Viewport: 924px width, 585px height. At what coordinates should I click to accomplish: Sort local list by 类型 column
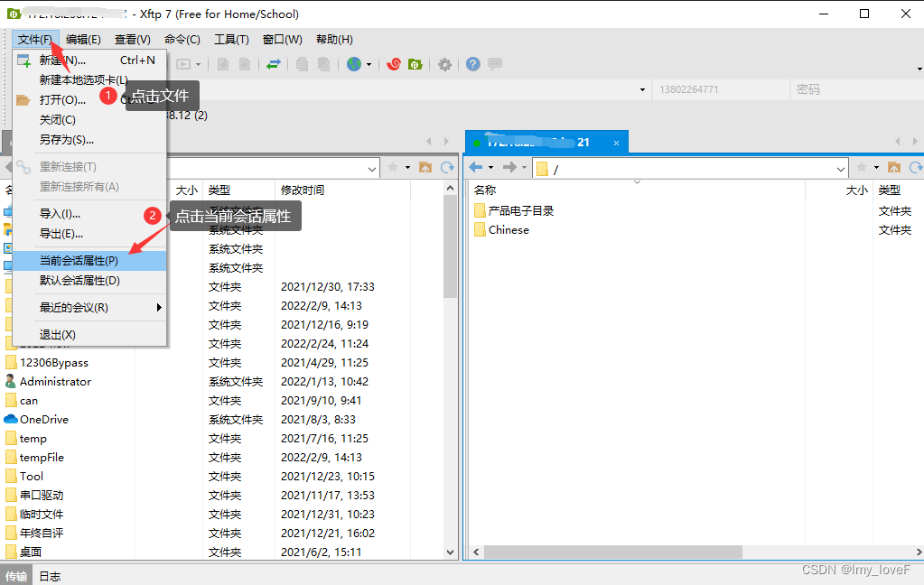(238, 190)
